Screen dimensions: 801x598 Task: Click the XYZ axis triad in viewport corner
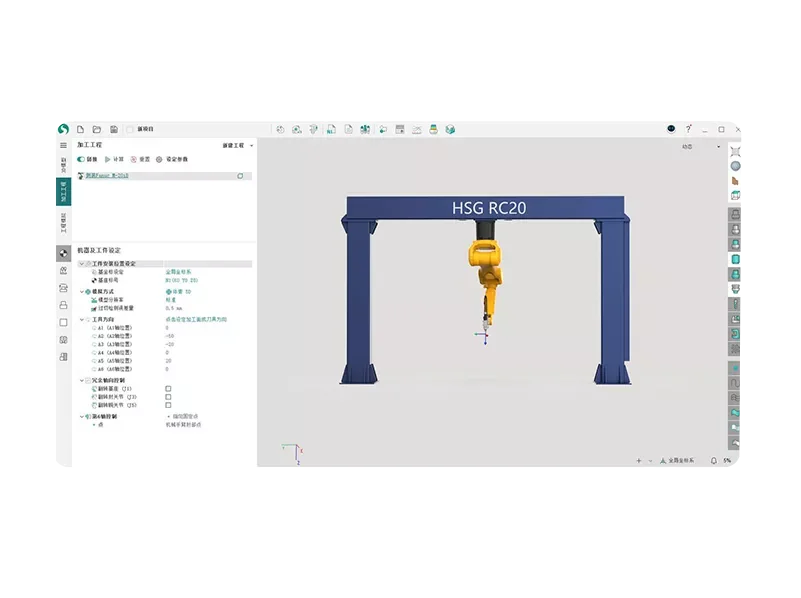coord(293,453)
